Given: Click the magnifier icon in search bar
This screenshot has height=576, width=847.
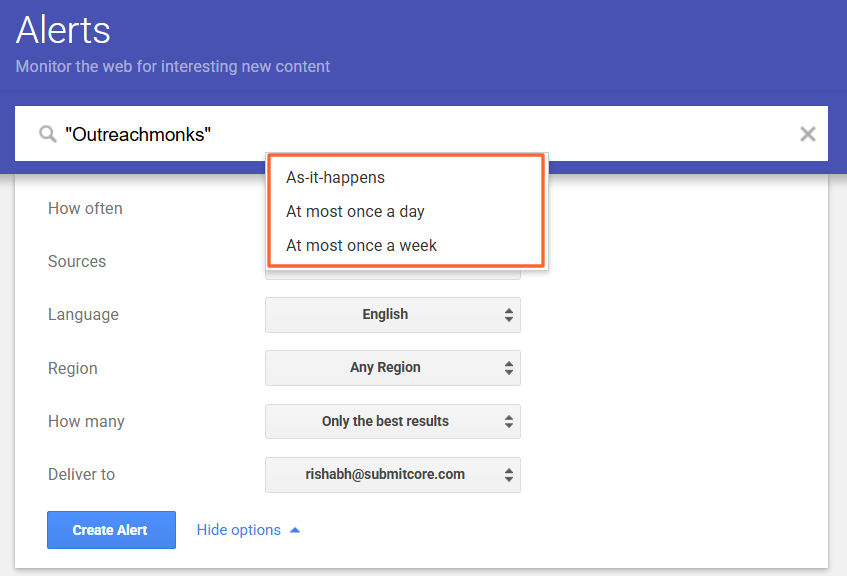Looking at the screenshot, I should pos(47,134).
